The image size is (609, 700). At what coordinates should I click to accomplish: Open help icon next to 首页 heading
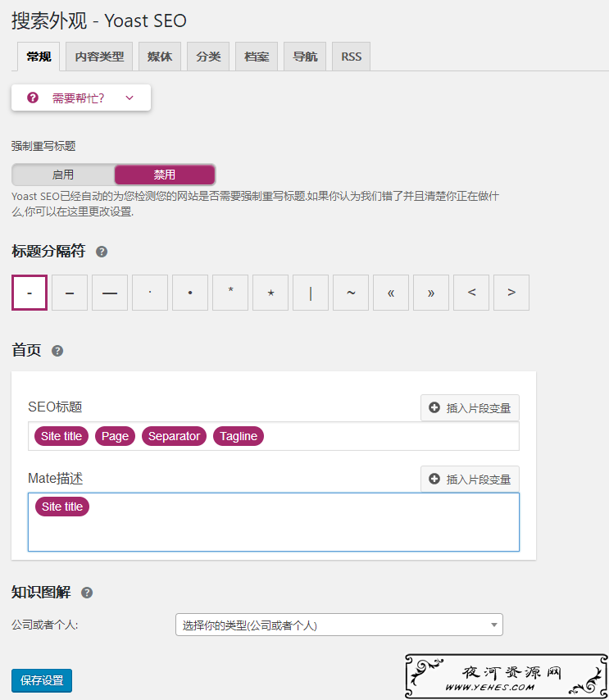coord(57,351)
